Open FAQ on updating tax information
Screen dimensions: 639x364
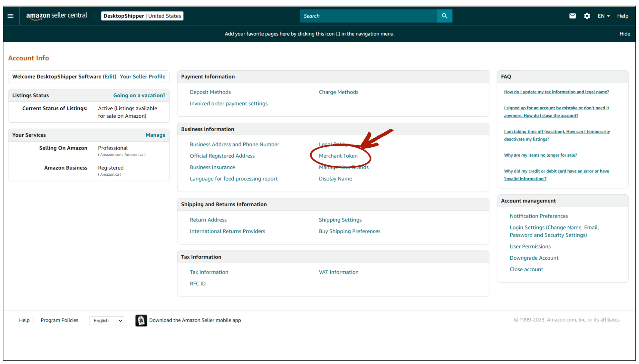tap(556, 92)
